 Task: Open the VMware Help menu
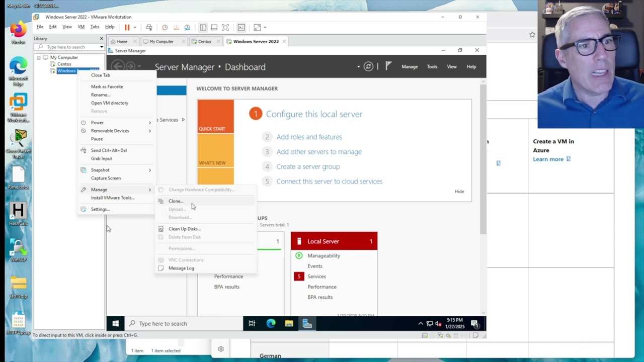coord(110,27)
